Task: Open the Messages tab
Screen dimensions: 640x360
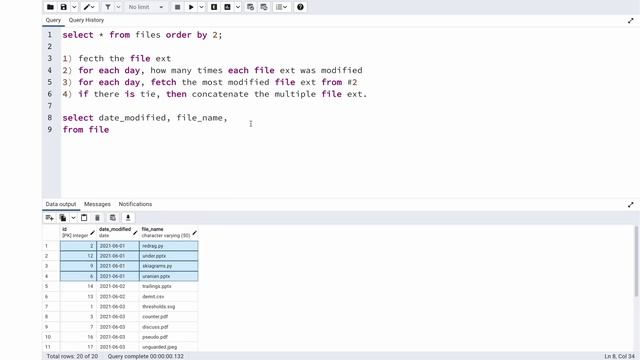Action: pos(97,204)
